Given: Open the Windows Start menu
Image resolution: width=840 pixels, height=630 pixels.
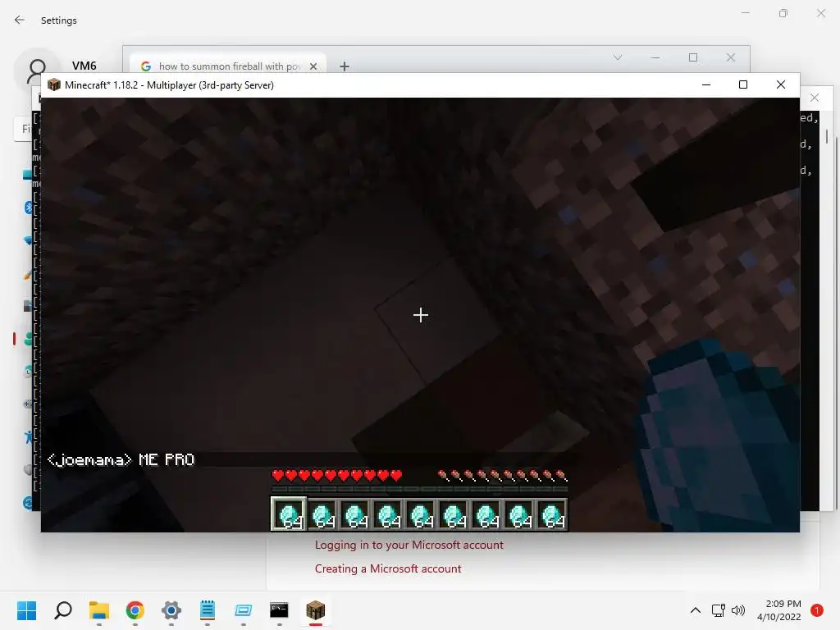Looking at the screenshot, I should click(27, 610).
